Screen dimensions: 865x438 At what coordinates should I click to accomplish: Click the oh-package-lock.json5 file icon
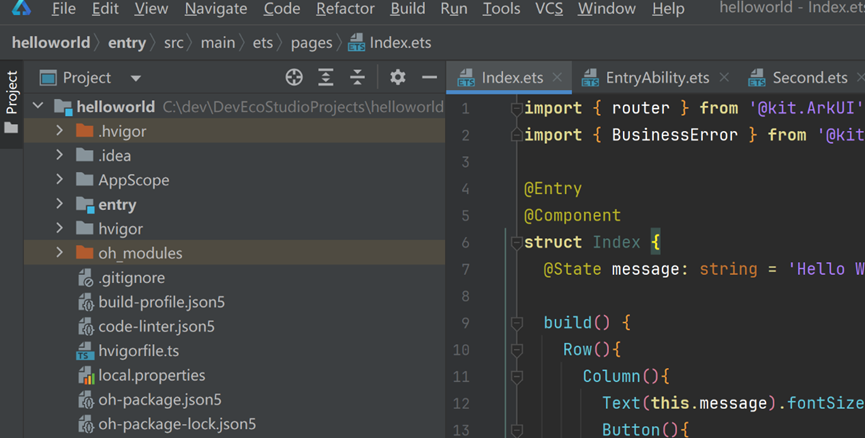pos(86,424)
